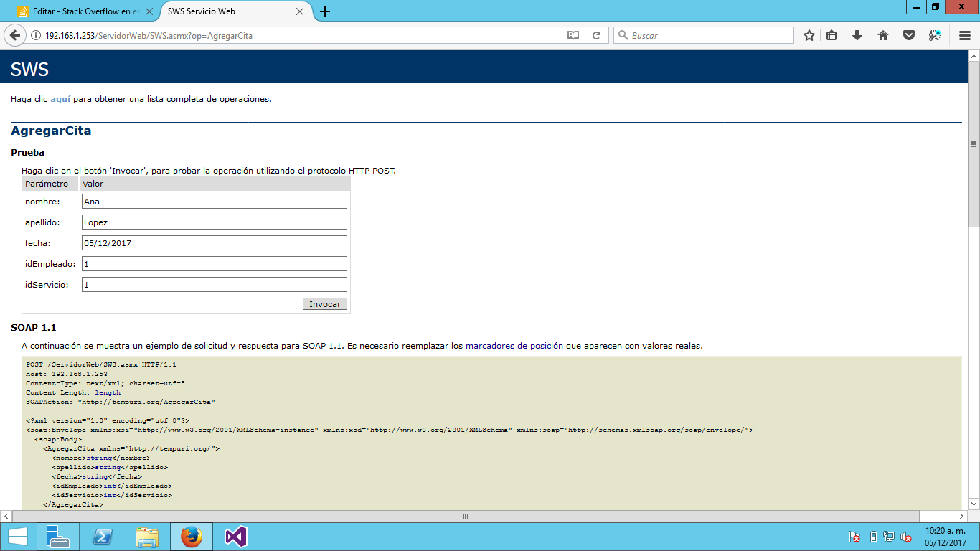The height and width of the screenshot is (551, 980).
Task: Click the horizontal scrollbar left arrow
Action: click(x=6, y=516)
